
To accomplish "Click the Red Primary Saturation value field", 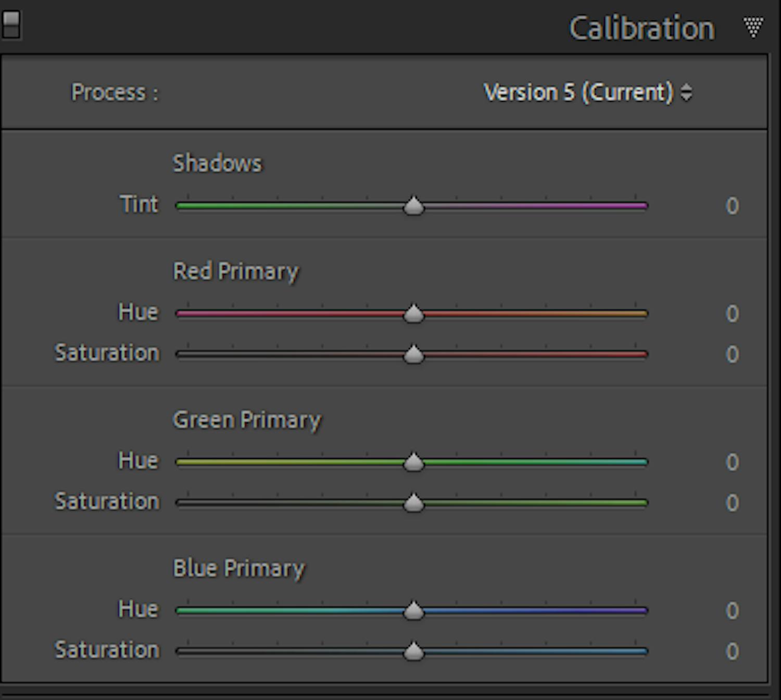I will [732, 355].
